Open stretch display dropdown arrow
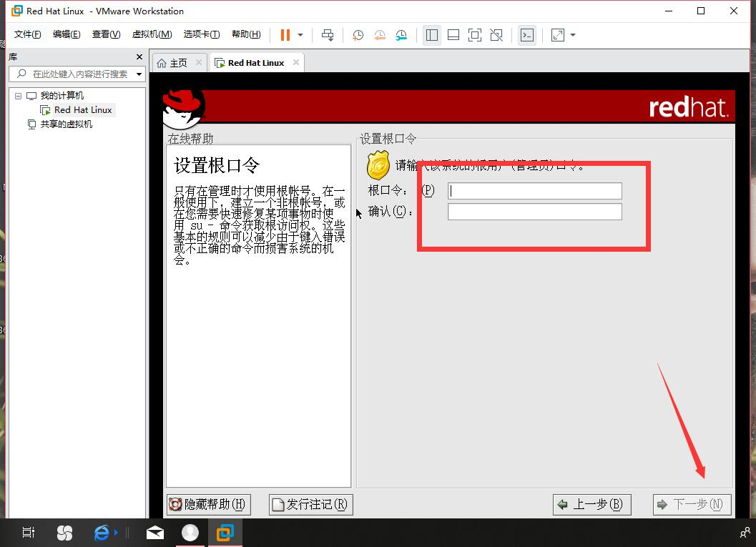 [573, 35]
